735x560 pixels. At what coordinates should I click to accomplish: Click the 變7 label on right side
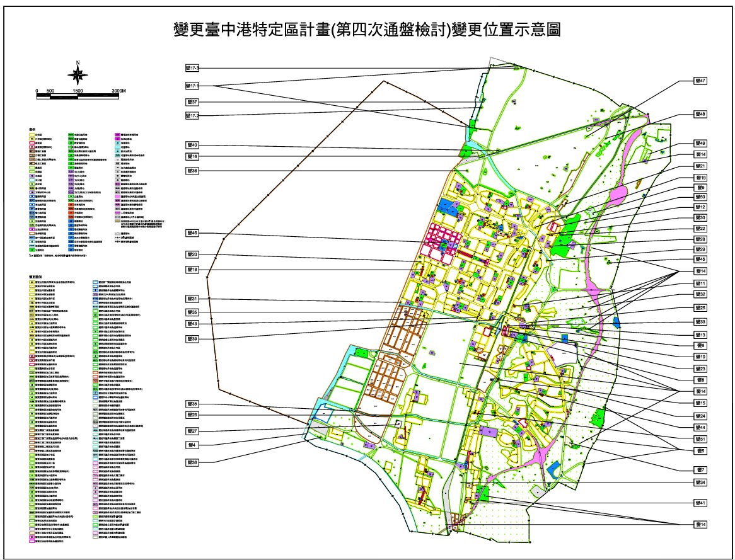700,470
